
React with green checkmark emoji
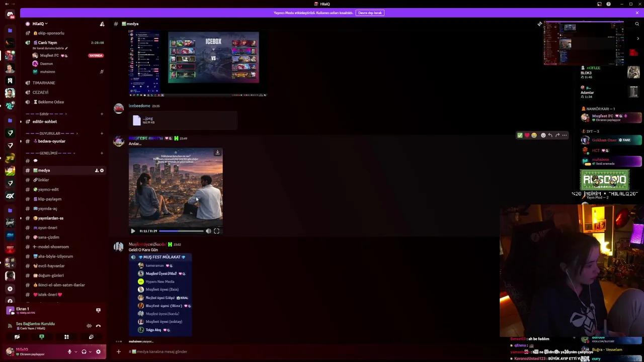click(520, 135)
